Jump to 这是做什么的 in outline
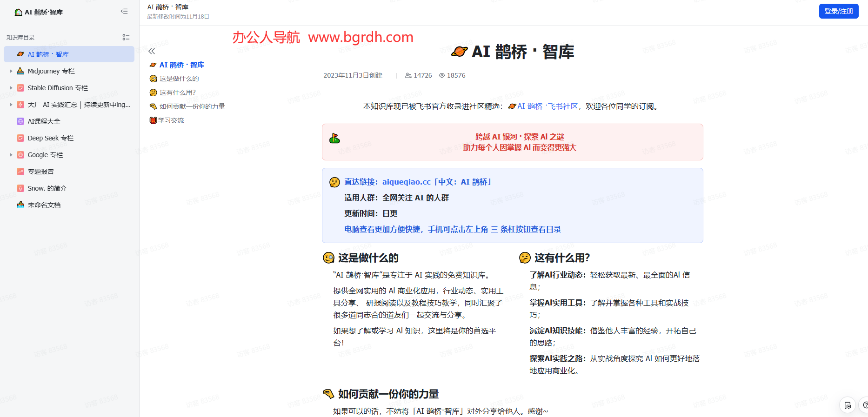The width and height of the screenshot is (868, 417). (179, 79)
